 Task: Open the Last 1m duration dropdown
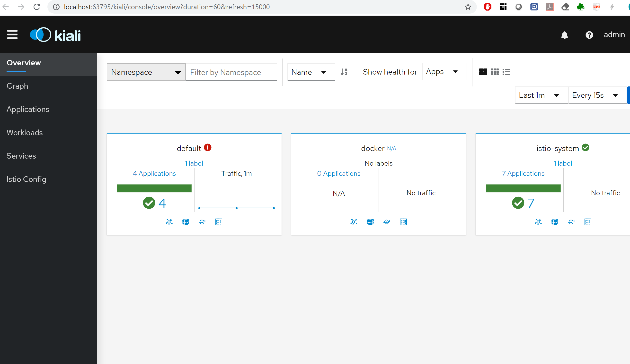coord(541,95)
